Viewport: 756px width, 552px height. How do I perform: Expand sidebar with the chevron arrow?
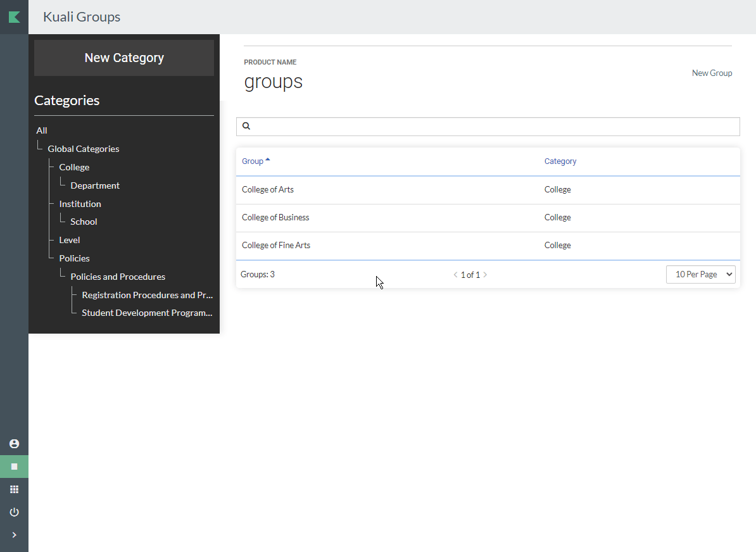click(14, 535)
